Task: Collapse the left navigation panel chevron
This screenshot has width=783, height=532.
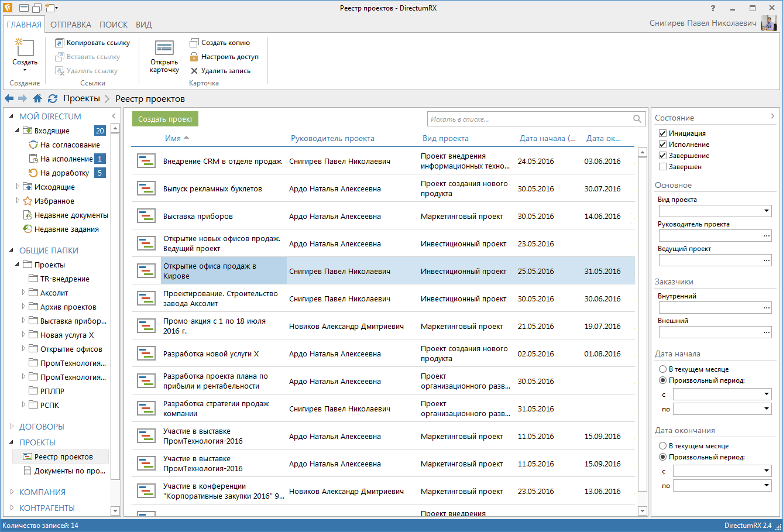Action: pos(114,116)
